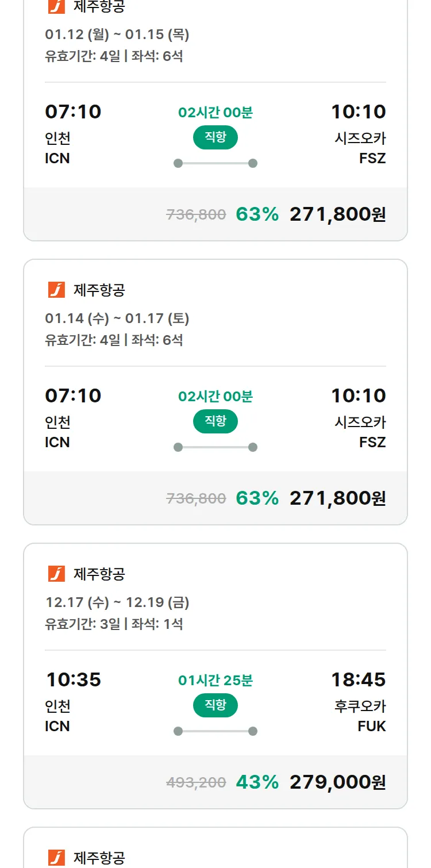Click the 43% discount label
Image resolution: width=431 pixels, height=868 pixels.
tap(257, 782)
